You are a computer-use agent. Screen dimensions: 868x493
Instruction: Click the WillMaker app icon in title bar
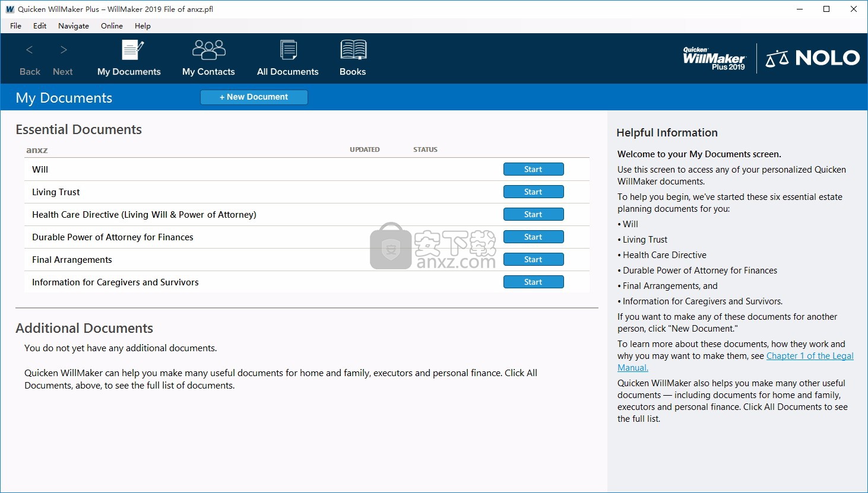click(9, 9)
